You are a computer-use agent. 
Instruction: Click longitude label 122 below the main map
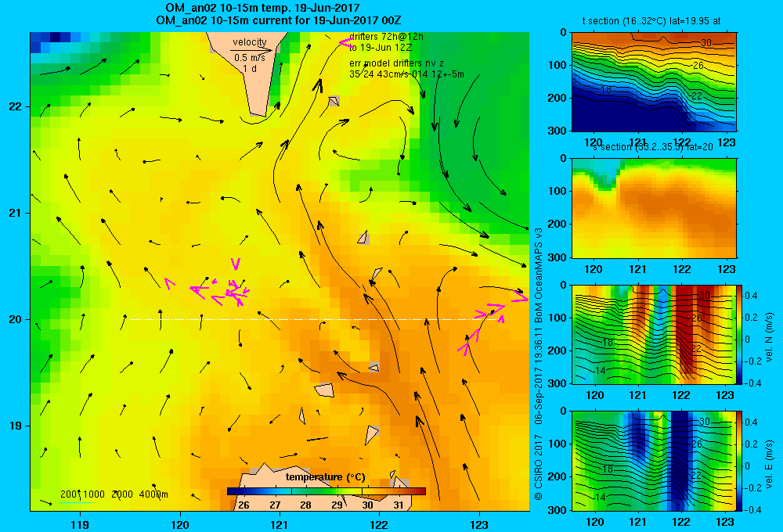[x=379, y=524]
